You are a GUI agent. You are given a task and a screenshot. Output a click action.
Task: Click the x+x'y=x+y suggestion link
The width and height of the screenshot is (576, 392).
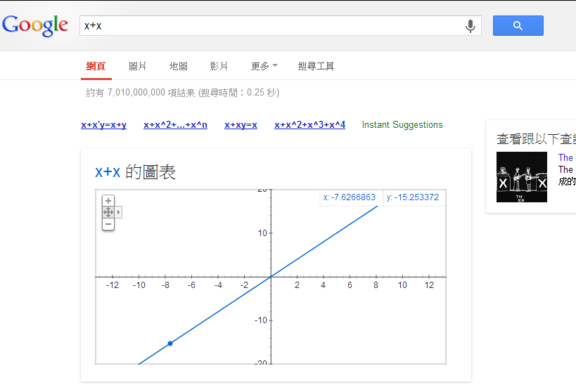103,125
